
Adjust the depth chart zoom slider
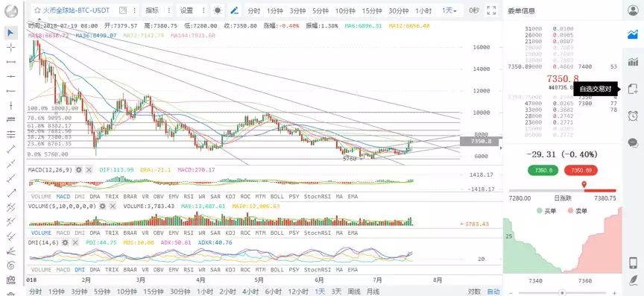coord(562,293)
